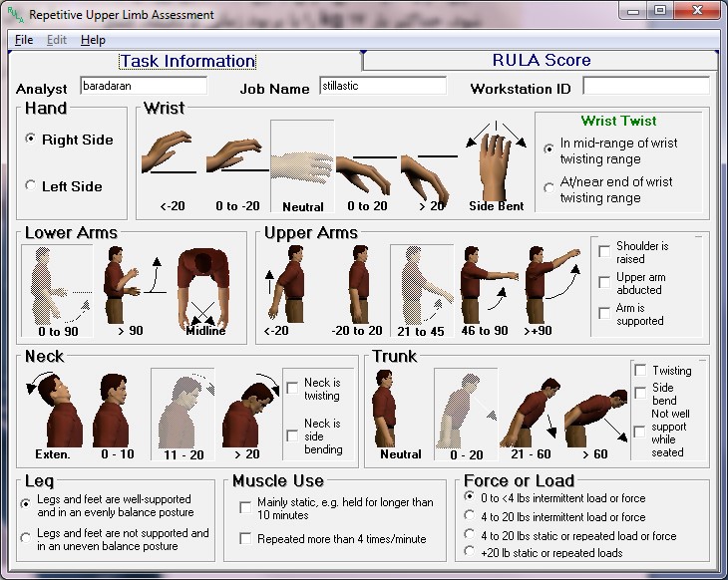The height and width of the screenshot is (580, 728).
Task: Switch to the RULA Score tab
Action: tap(542, 61)
